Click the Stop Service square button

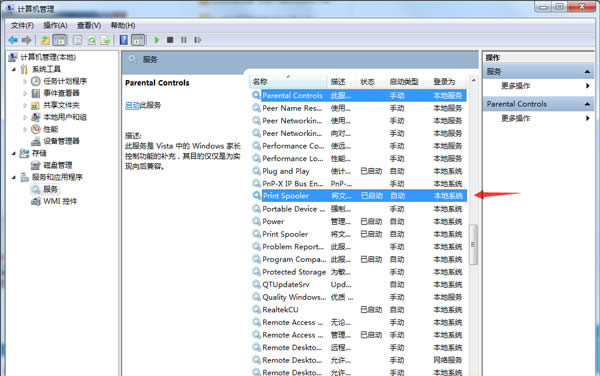point(170,40)
